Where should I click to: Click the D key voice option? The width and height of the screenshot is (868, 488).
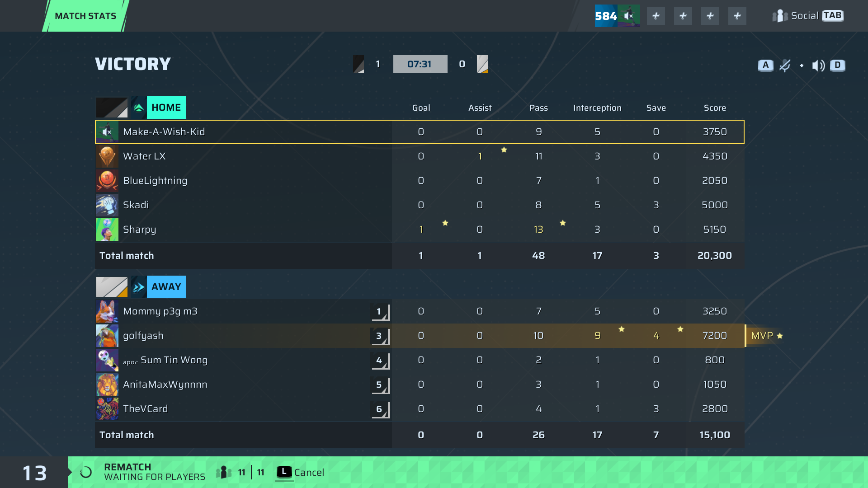point(838,65)
